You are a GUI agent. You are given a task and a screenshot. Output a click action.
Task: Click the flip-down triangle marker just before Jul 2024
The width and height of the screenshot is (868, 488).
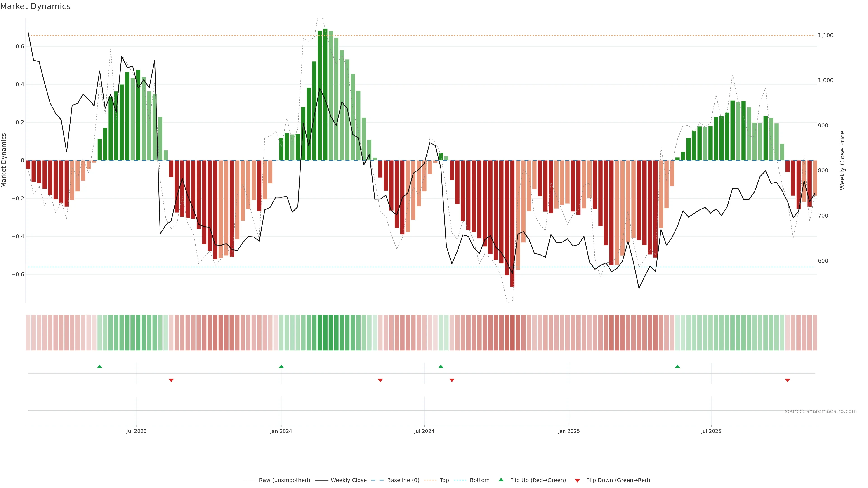tap(380, 380)
